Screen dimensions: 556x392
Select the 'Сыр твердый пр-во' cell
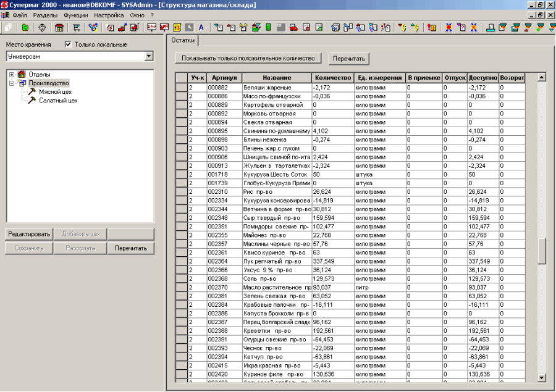pyautogui.click(x=277, y=218)
